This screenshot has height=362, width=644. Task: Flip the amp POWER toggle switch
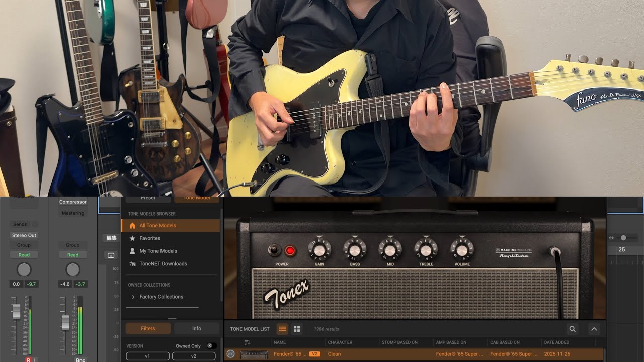click(x=274, y=250)
